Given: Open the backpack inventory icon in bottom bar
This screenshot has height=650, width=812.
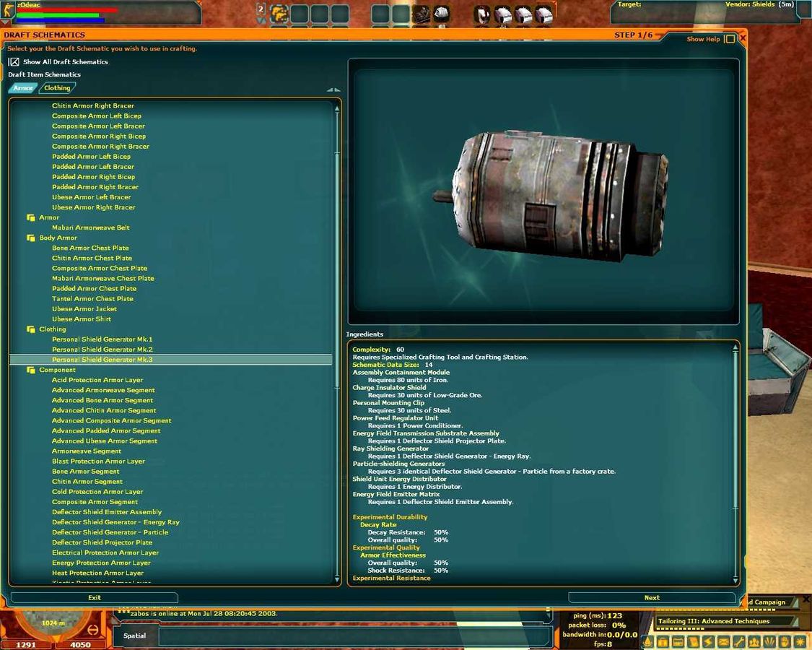Looking at the screenshot, I should [663, 641].
